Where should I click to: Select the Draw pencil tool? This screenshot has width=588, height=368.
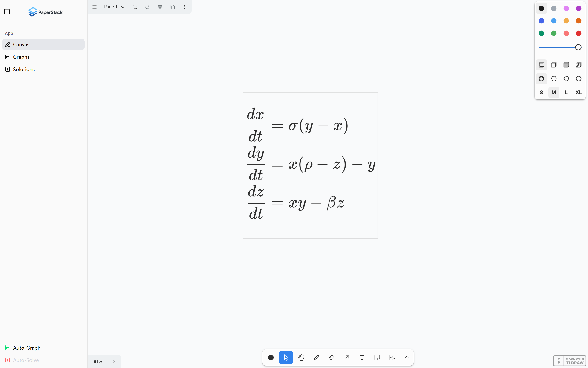click(x=316, y=357)
